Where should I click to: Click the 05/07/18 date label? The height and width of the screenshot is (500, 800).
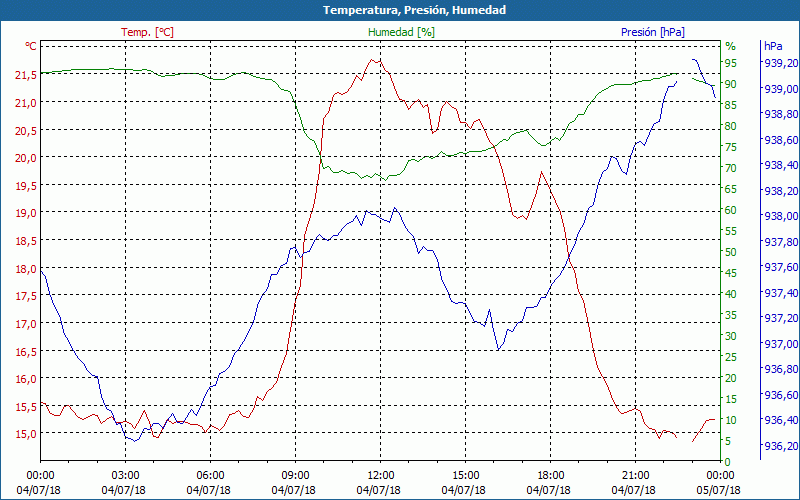[x=718, y=490]
